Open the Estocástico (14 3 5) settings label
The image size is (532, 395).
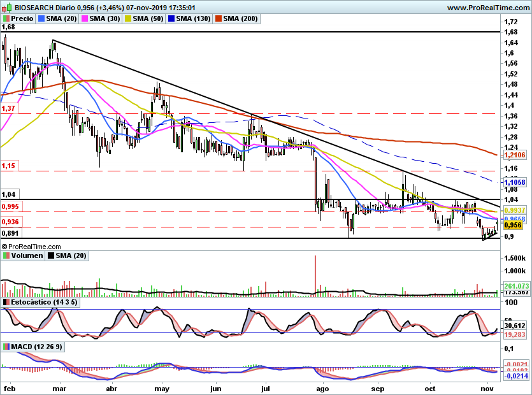click(x=44, y=302)
